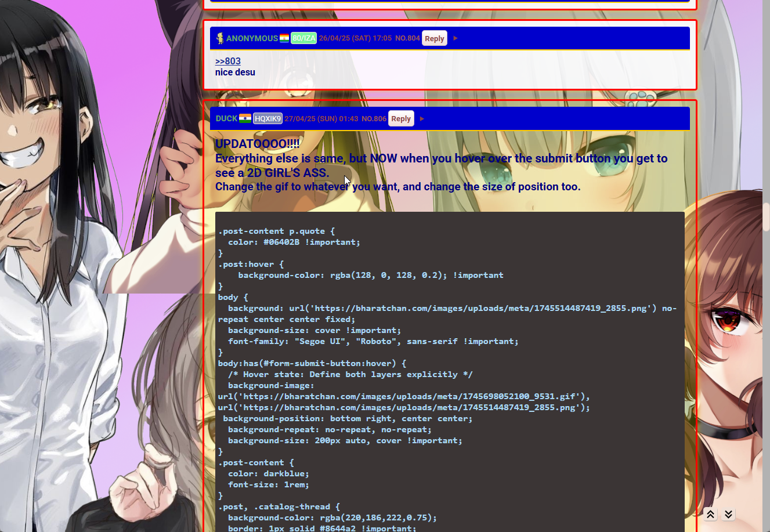
Task: Click the mascot icon beside ANONYMOUS
Action: 220,38
